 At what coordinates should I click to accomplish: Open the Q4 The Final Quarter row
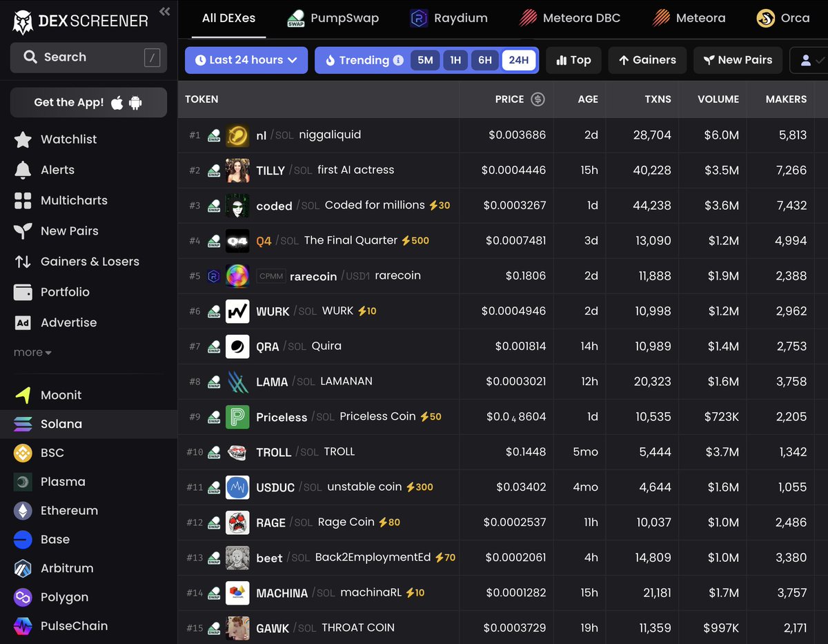[503, 241]
